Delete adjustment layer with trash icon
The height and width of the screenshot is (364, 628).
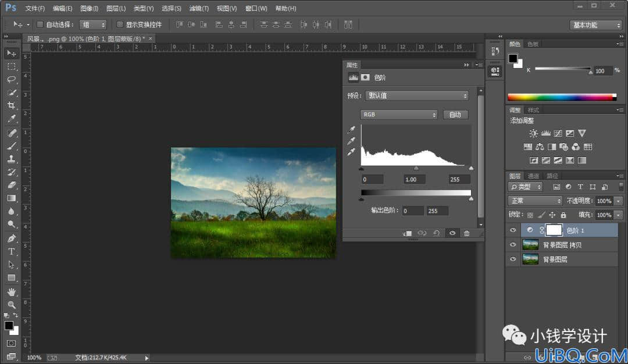466,233
